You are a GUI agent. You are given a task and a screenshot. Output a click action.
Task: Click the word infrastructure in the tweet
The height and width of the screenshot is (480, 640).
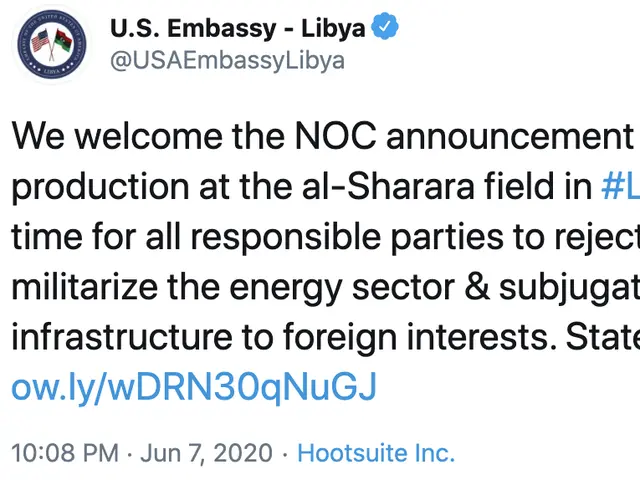[x=122, y=337]
